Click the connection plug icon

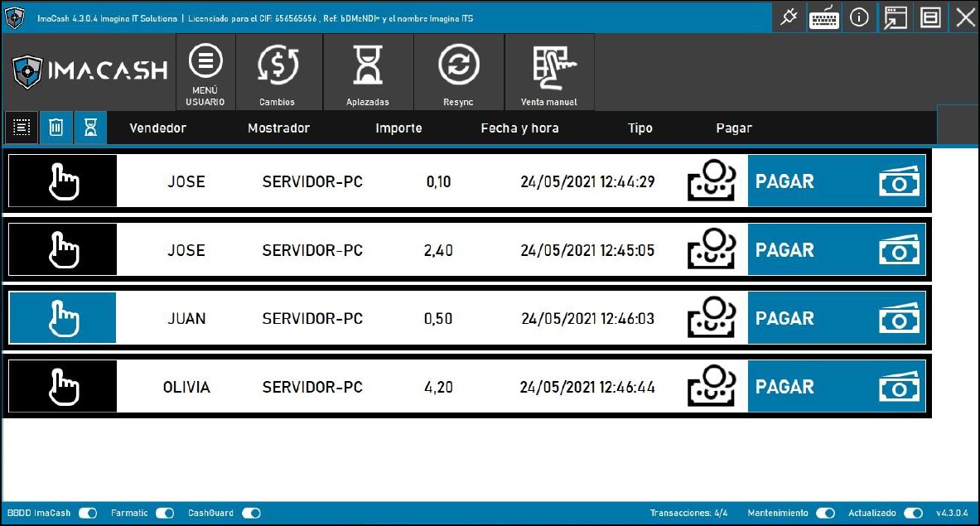click(x=789, y=18)
